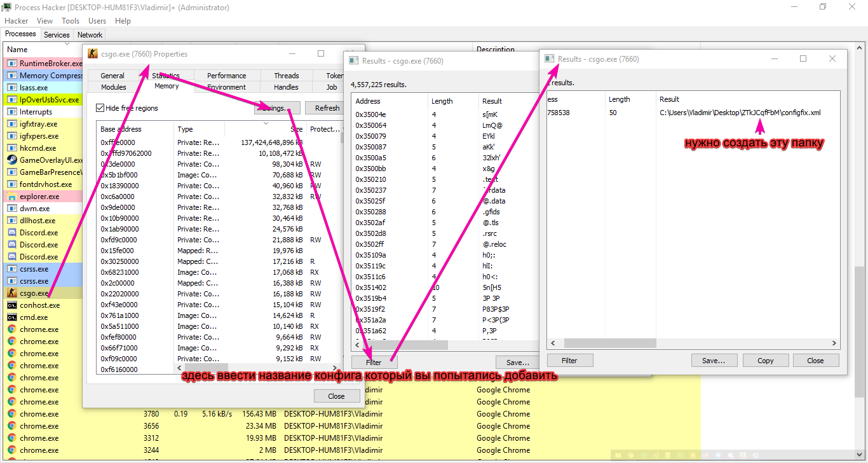Viewport: 868px width, 463px height.
Task: Open the Hacker menu
Action: (x=16, y=21)
